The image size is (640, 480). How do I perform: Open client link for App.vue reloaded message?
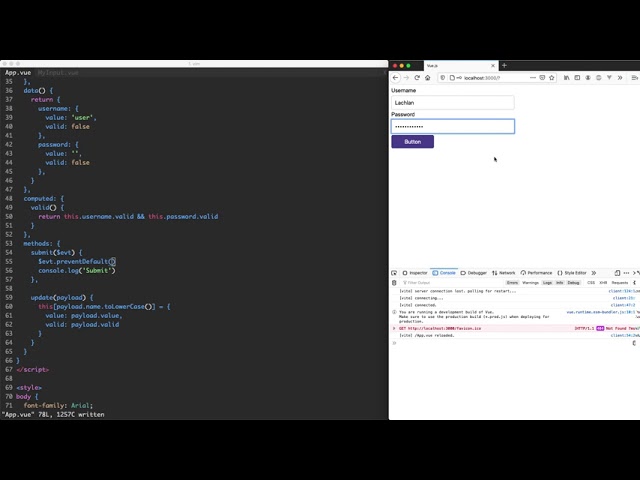[625, 335]
